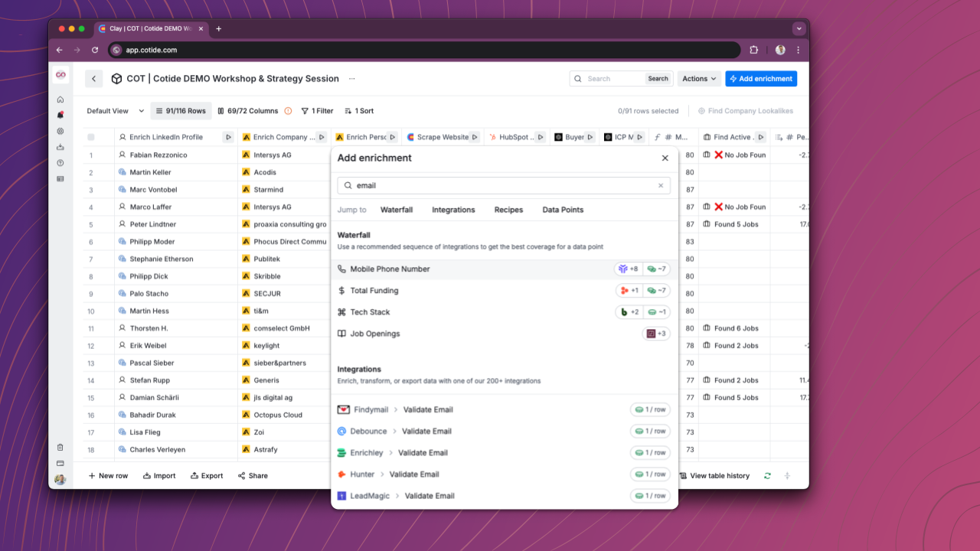Open the trash icon in left sidebar
The width and height of the screenshot is (980, 551).
[x=60, y=447]
